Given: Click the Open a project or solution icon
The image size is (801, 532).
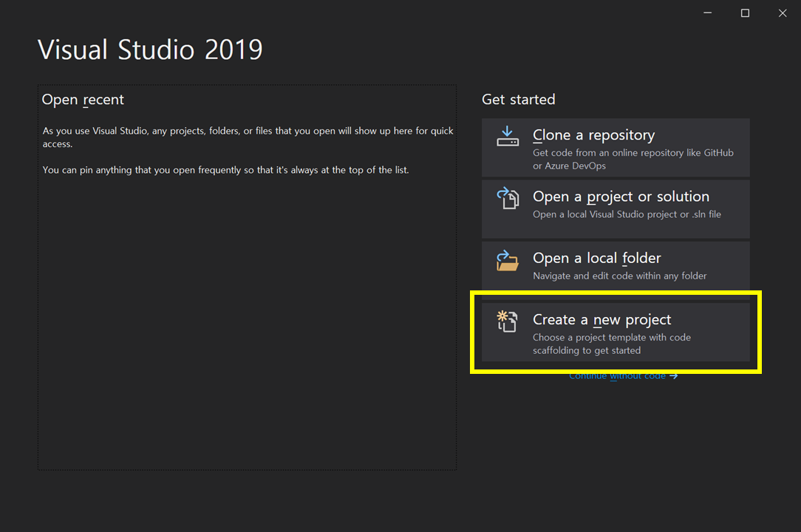Looking at the screenshot, I should [507, 198].
